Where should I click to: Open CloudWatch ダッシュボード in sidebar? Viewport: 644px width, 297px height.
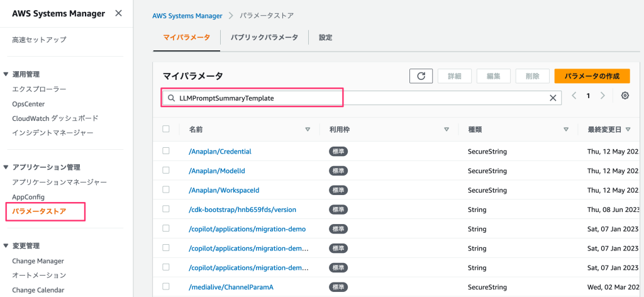(x=55, y=118)
